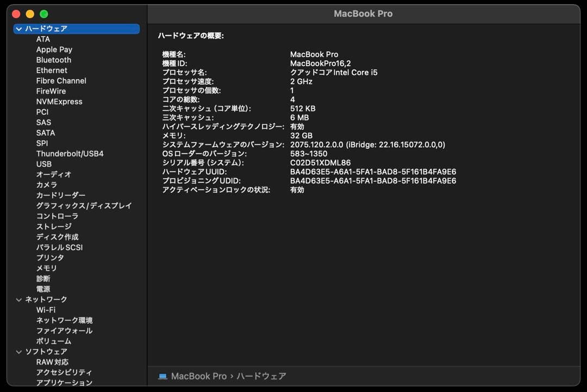The image size is (587, 392).
Task: Select カードリーダー in the sidebar
Action: coord(61,195)
